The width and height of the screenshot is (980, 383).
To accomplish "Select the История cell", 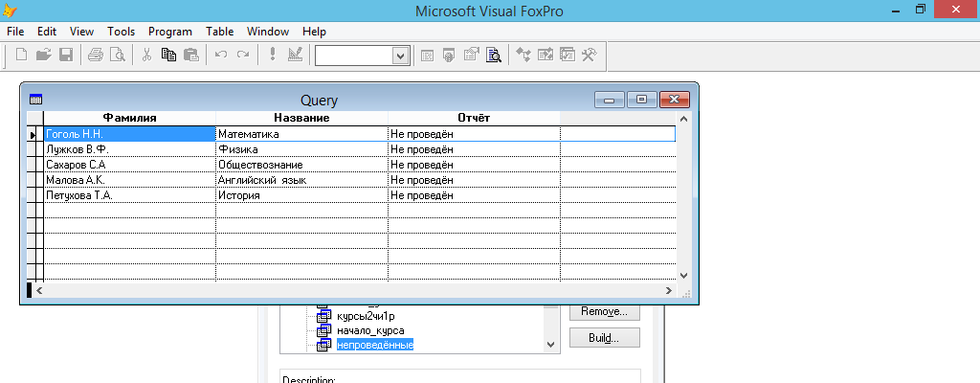I will point(301,195).
